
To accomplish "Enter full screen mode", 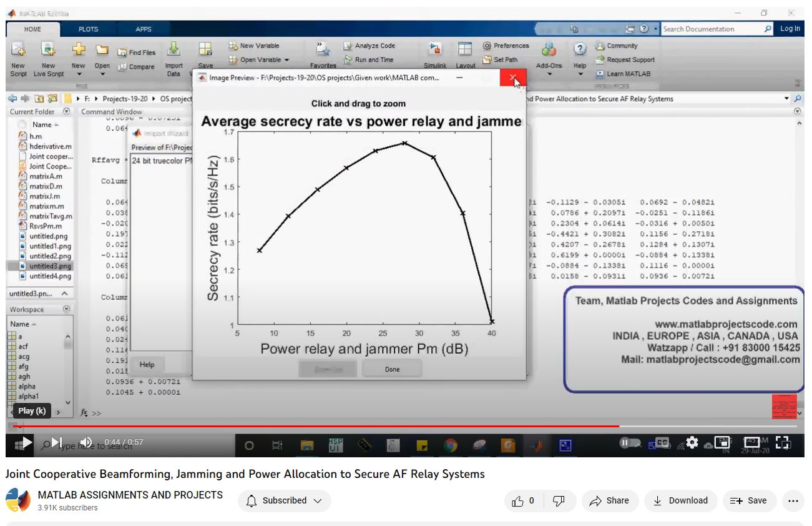I will (783, 442).
